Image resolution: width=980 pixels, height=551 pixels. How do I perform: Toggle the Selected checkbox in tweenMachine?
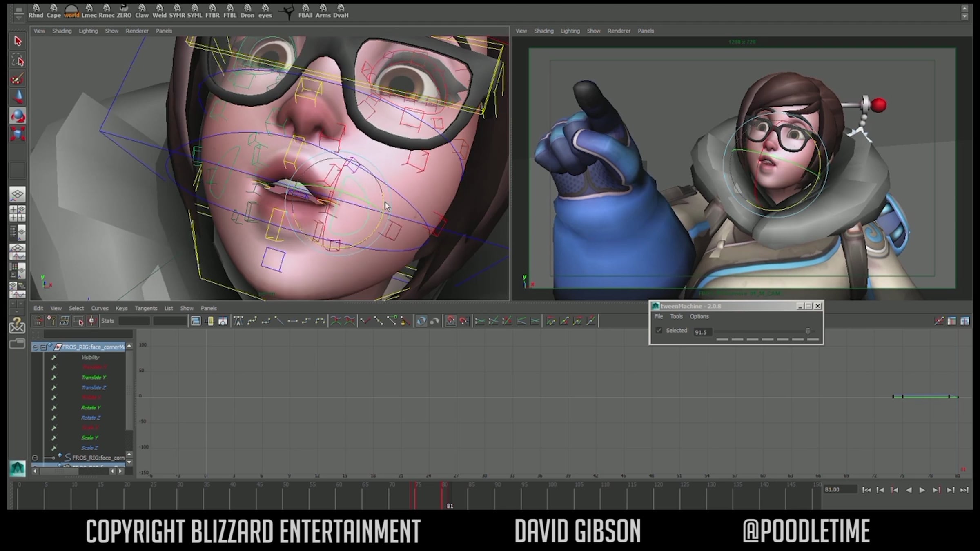click(659, 331)
